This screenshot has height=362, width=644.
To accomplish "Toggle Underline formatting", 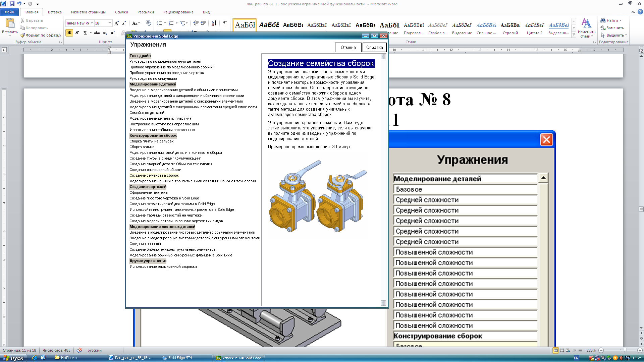I will [85, 33].
